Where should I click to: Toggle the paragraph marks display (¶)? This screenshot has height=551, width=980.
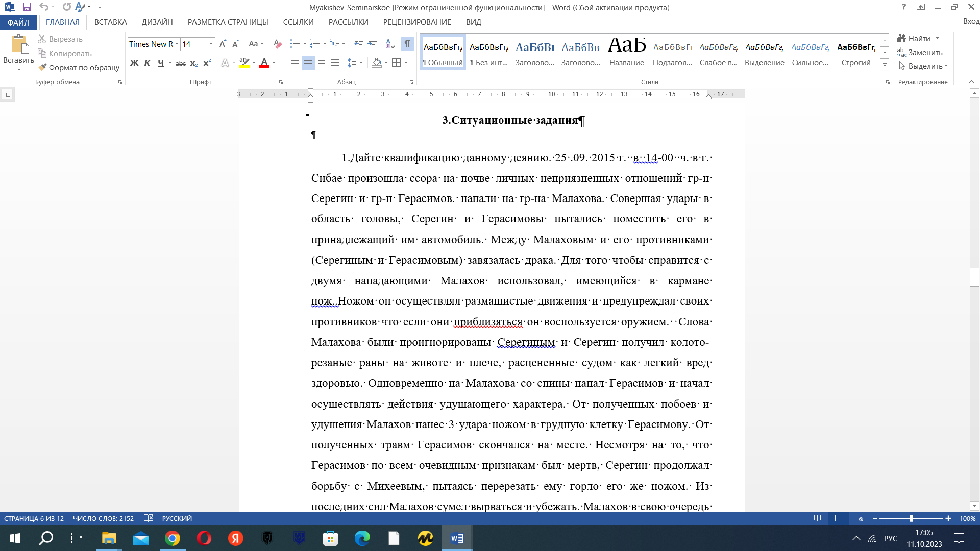coord(407,44)
